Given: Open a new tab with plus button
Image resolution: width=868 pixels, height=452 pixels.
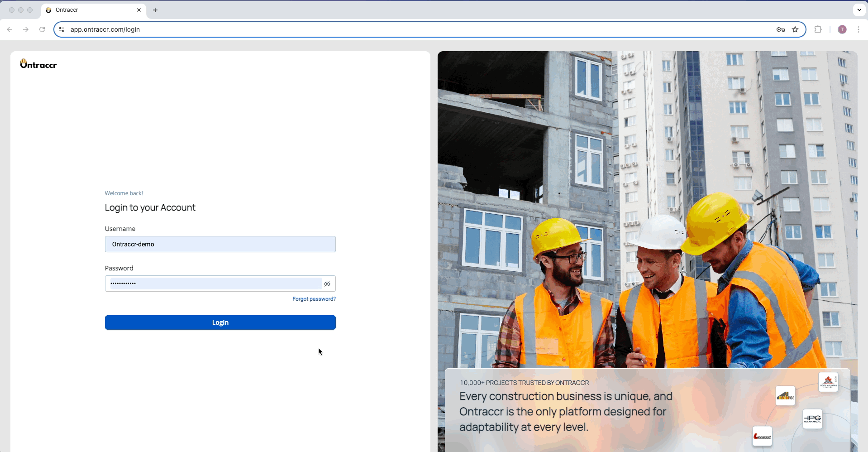Looking at the screenshot, I should point(155,10).
